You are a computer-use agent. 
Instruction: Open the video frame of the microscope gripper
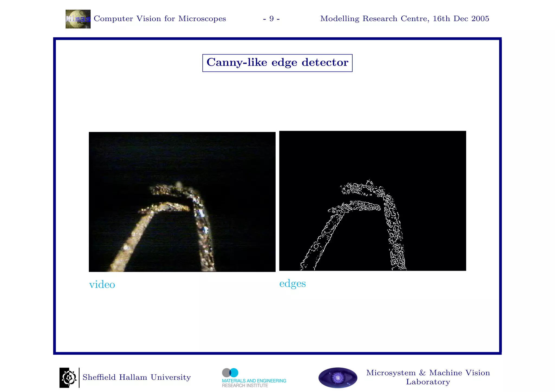pos(182,202)
